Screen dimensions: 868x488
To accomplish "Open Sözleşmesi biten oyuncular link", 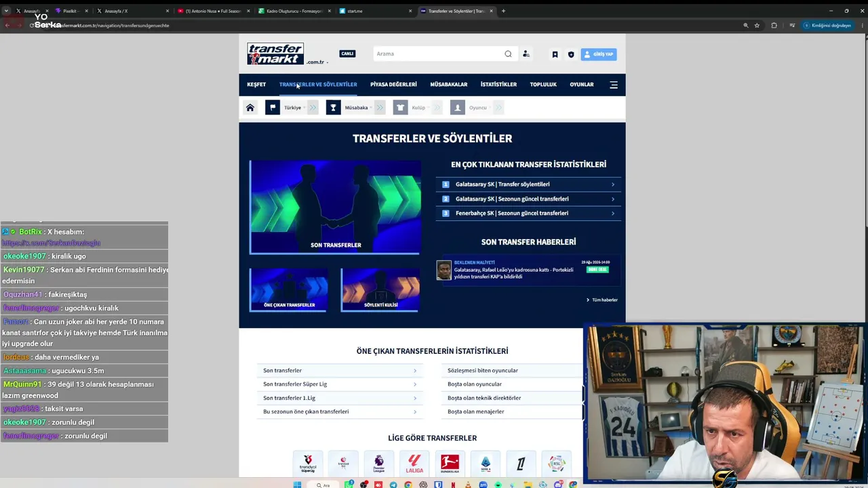I will [x=483, y=371].
